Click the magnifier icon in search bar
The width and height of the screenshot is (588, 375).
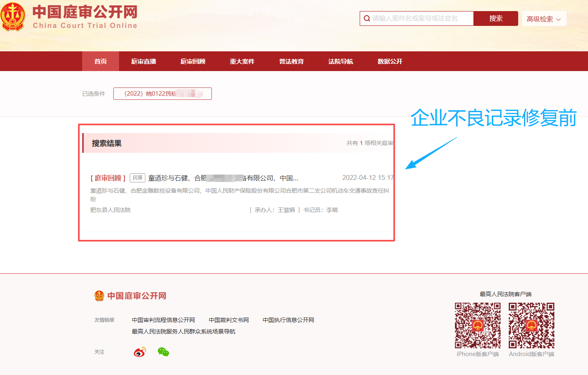point(367,18)
